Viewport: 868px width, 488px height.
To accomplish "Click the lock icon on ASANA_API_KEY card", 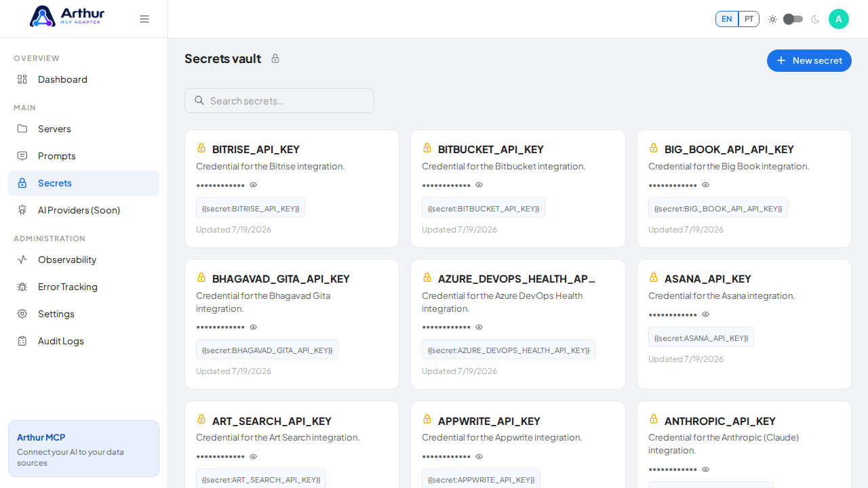I will [x=654, y=277].
